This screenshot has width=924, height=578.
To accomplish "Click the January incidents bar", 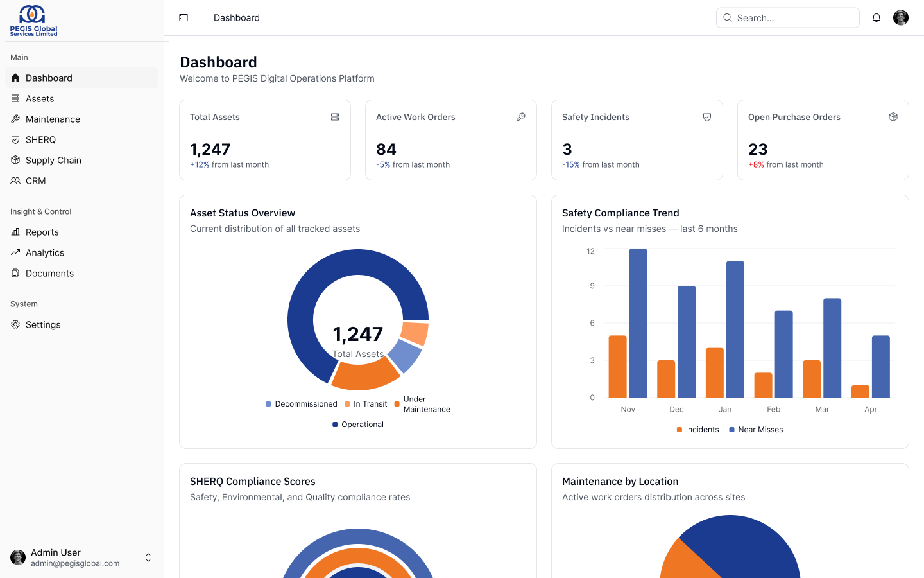I will tap(715, 372).
